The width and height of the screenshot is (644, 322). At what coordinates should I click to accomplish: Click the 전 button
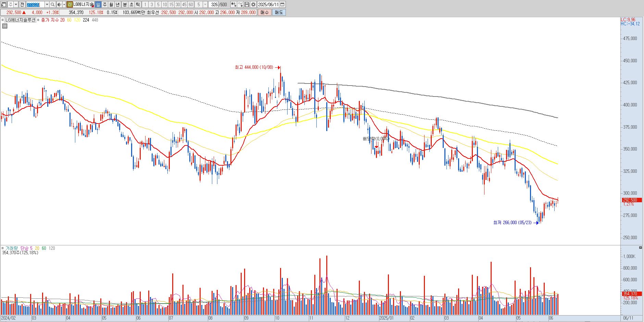(x=22, y=4)
